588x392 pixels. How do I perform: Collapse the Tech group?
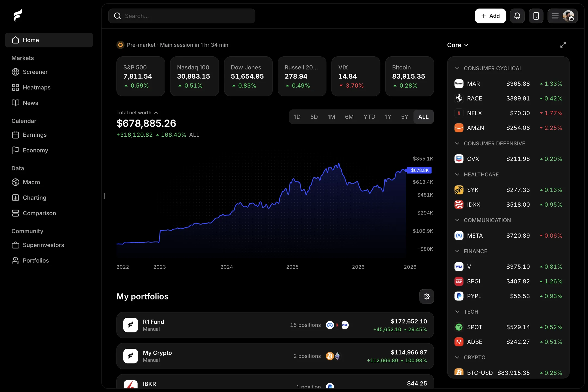coord(457,312)
